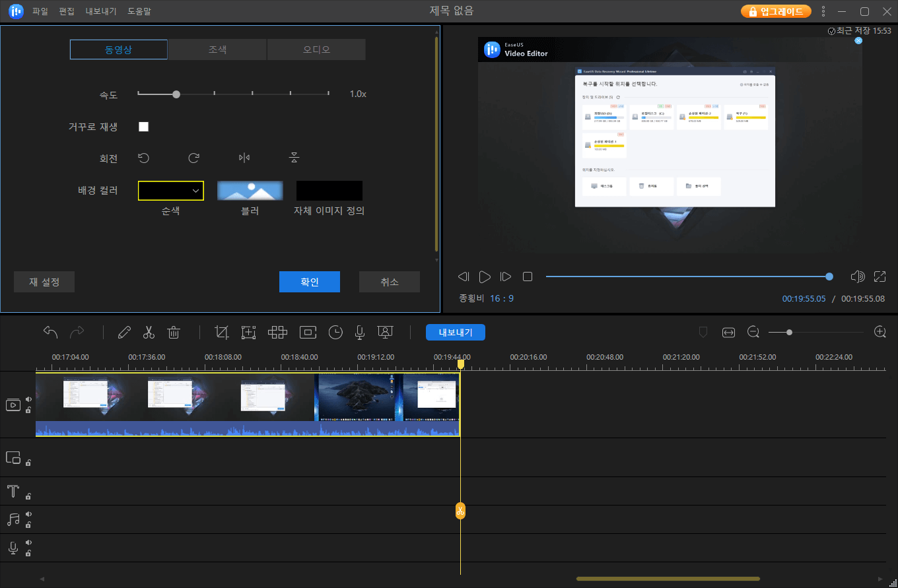Viewport: 898px width, 588px height.
Task: Toggle lock on the text track
Action: coord(28,496)
